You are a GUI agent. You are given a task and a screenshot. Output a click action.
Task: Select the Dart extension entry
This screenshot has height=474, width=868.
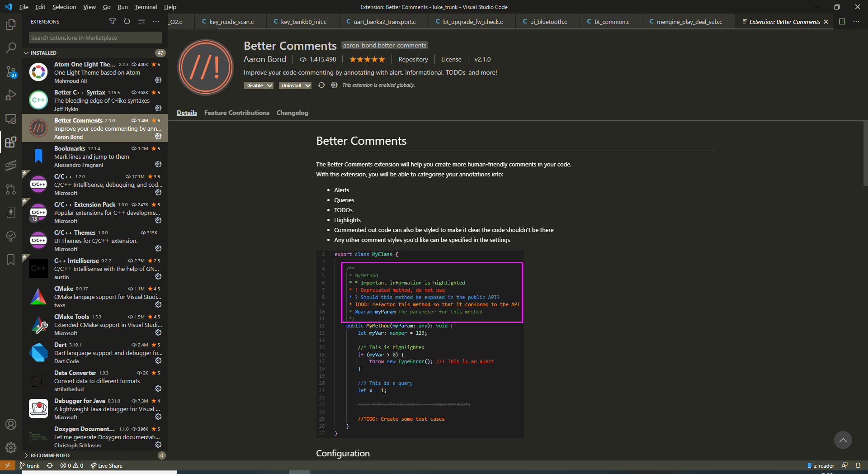(95, 352)
